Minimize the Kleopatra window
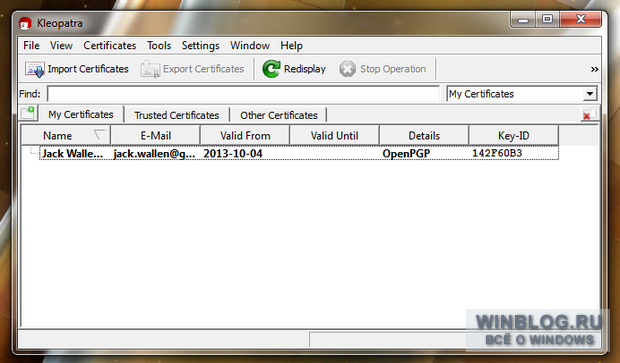Screen dimensions: 620x363 (523, 19)
